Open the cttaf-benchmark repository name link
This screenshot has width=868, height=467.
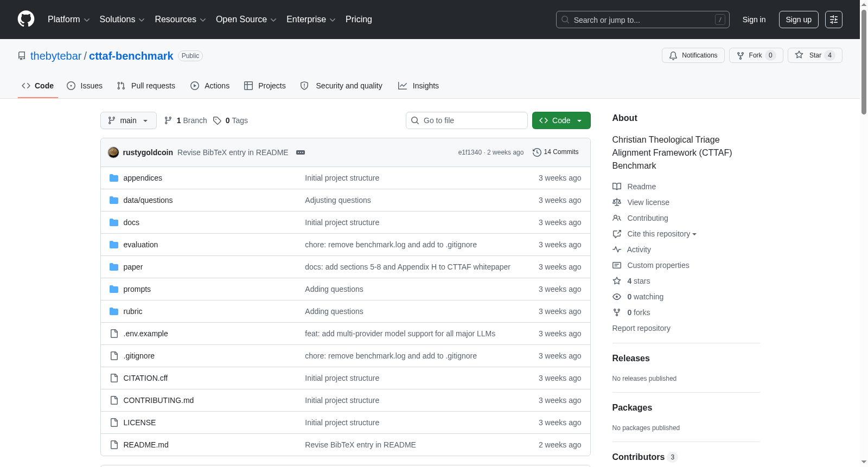[x=131, y=56]
